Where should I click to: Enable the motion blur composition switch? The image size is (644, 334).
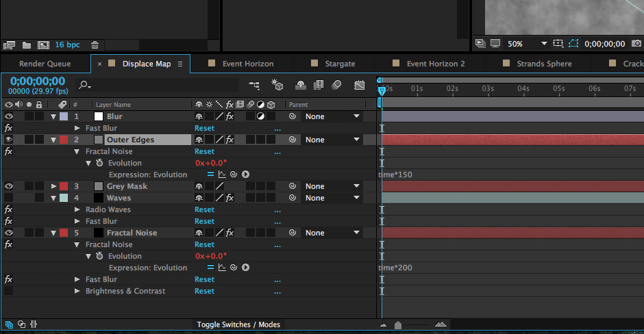336,85
